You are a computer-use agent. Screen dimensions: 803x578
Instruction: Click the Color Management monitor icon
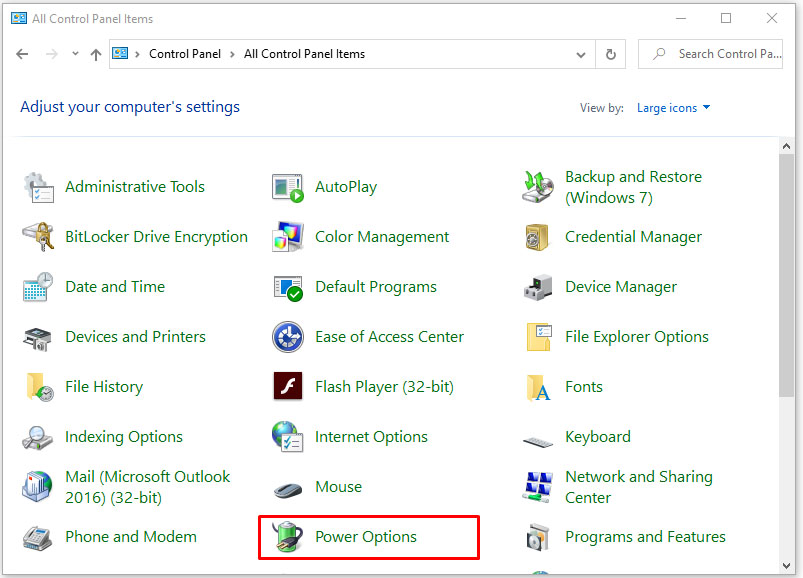coord(288,237)
